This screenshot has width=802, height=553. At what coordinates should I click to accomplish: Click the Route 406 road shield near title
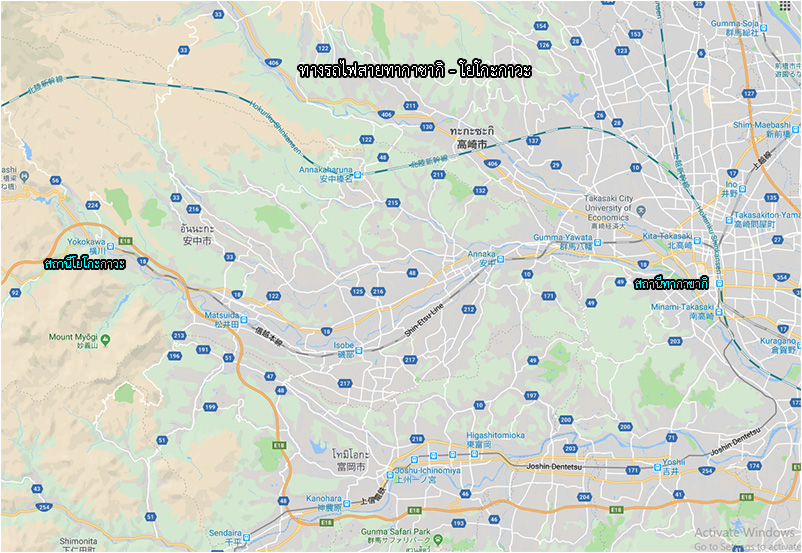click(274, 63)
